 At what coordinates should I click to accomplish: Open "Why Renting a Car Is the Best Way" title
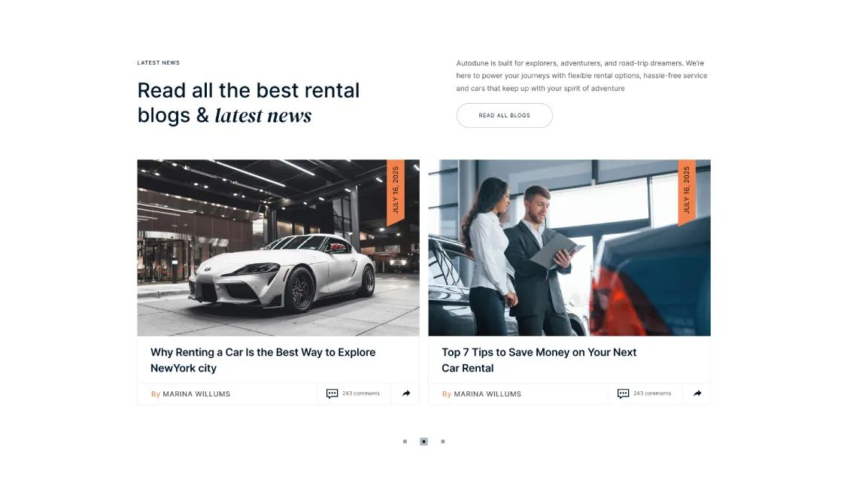point(263,360)
